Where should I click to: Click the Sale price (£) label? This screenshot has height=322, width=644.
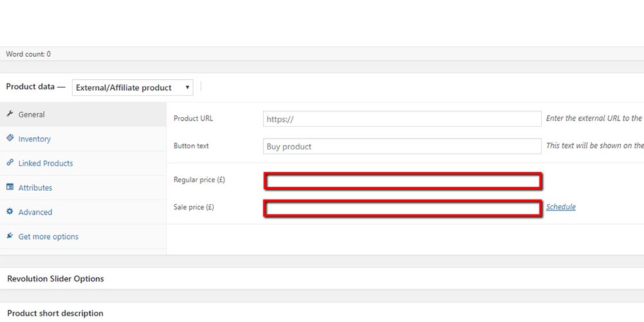point(194,207)
